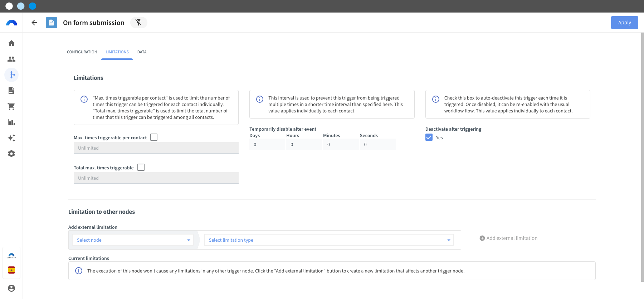Click the Apply button
The height and width of the screenshot is (299, 644).
coord(624,23)
